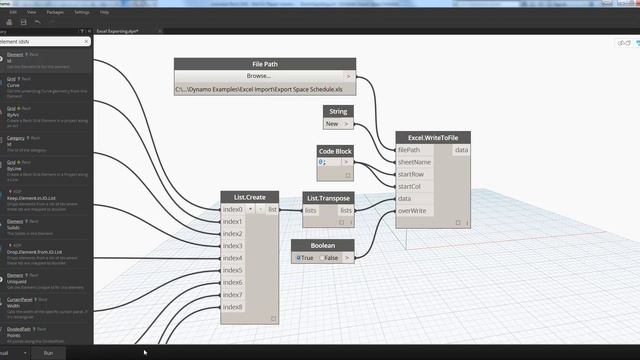Toggle the Code Block node preview square
640x360 pixels.
pos(348,175)
